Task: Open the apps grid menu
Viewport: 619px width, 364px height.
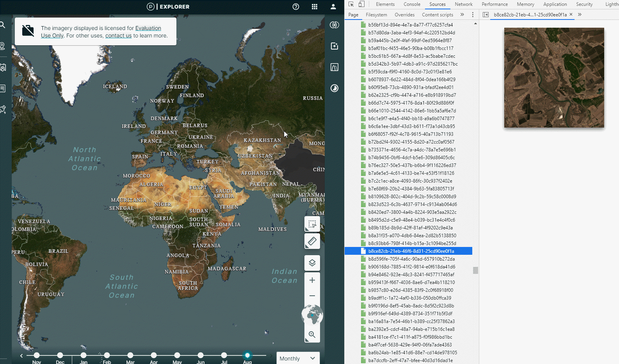Action: [315, 7]
